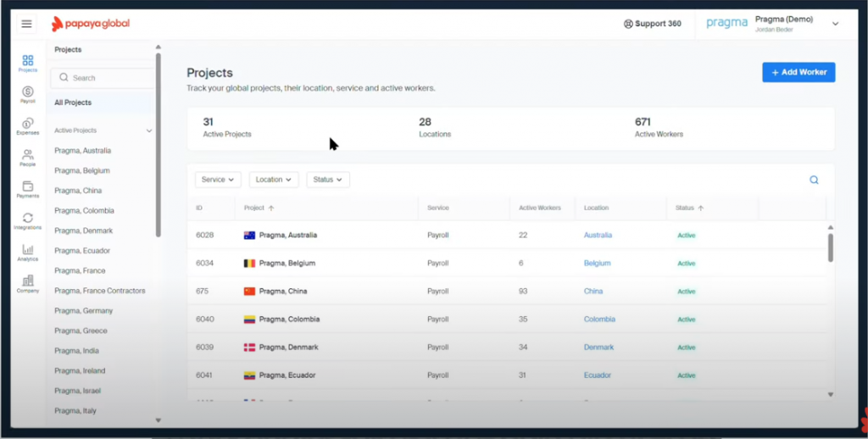
Task: Click the Belgium flag icon
Action: tap(250, 264)
